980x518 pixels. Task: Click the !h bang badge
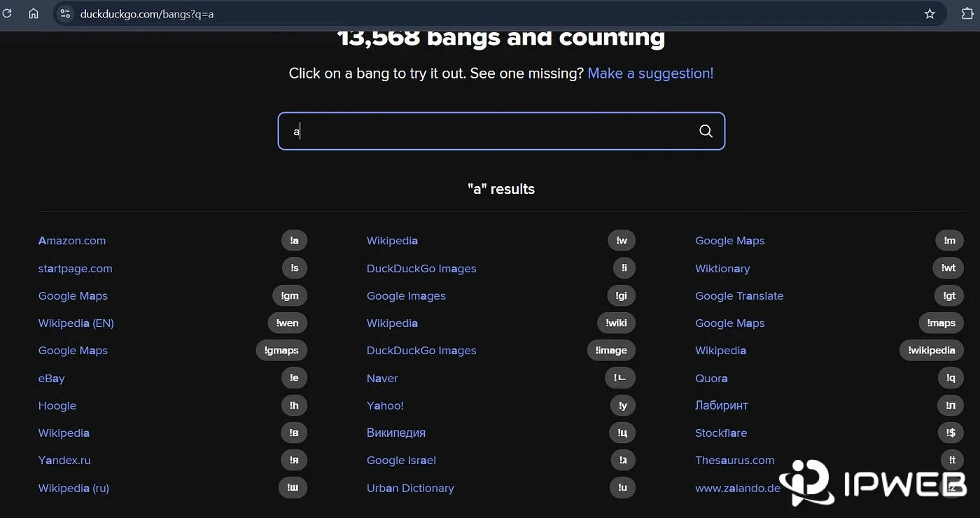(294, 405)
